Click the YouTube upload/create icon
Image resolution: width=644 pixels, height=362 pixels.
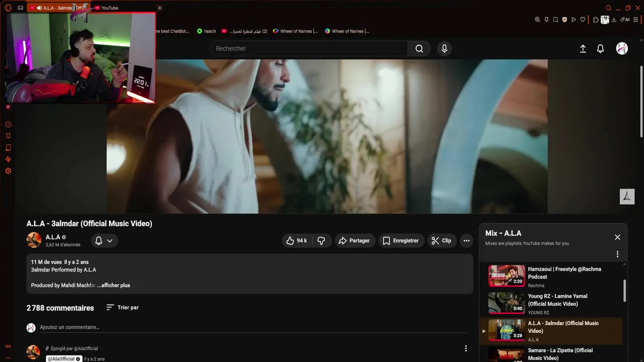click(583, 49)
